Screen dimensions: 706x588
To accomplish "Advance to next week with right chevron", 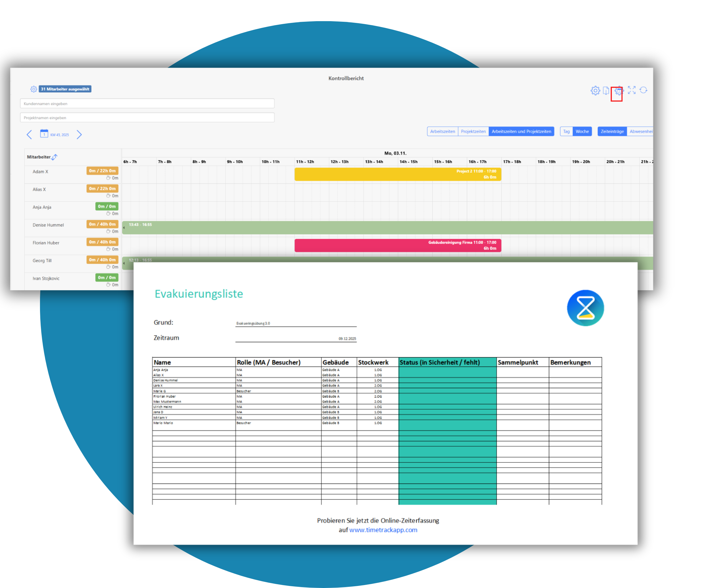I will 79,134.
